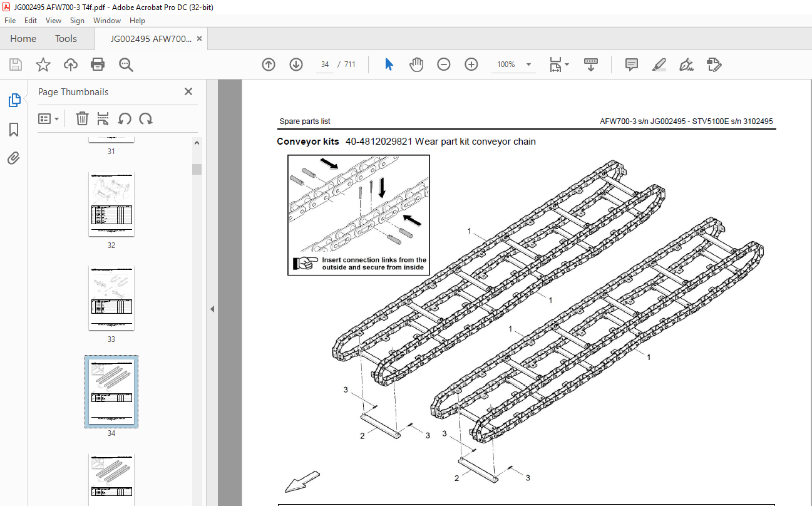Open the Help menu
The image size is (812, 506).
coord(137,21)
